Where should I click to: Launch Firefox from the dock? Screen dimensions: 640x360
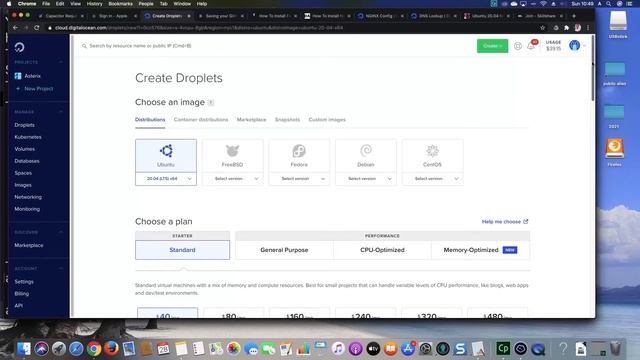pyautogui.click(x=111, y=349)
